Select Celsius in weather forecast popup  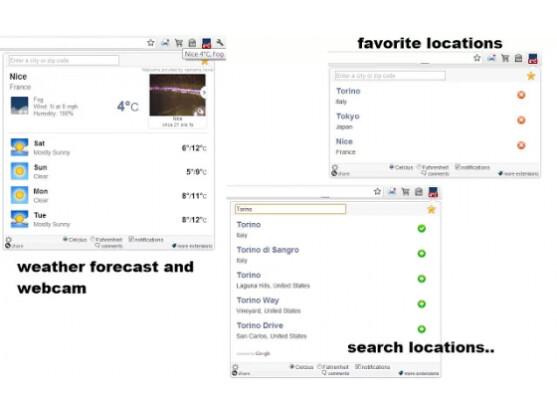click(x=65, y=239)
